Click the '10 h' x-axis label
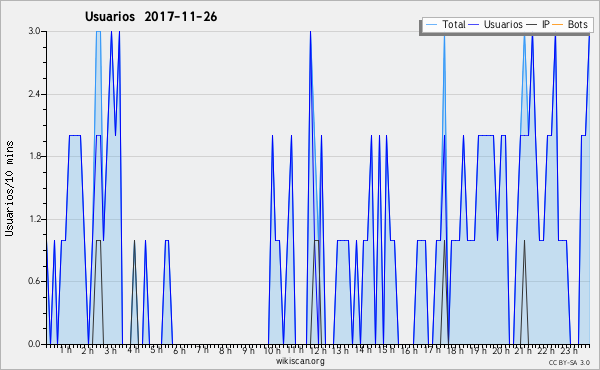This screenshot has height=370, width=600. [x=272, y=351]
